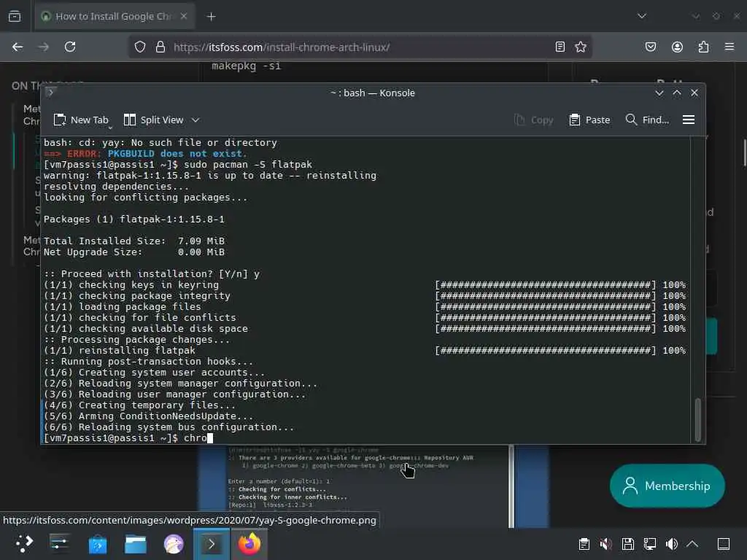Screen dimensions: 747x560
Task: Close the 'How to Install Google Chrome' tab
Action: coord(184,16)
